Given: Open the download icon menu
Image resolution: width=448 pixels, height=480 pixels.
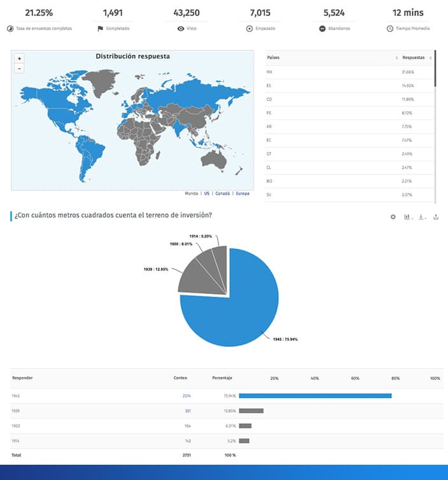Looking at the screenshot, I should [422, 217].
